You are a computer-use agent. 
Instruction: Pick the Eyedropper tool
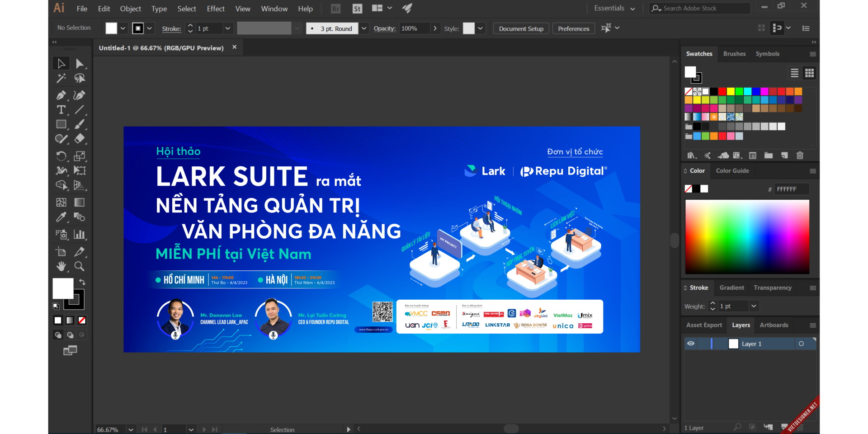[61, 217]
